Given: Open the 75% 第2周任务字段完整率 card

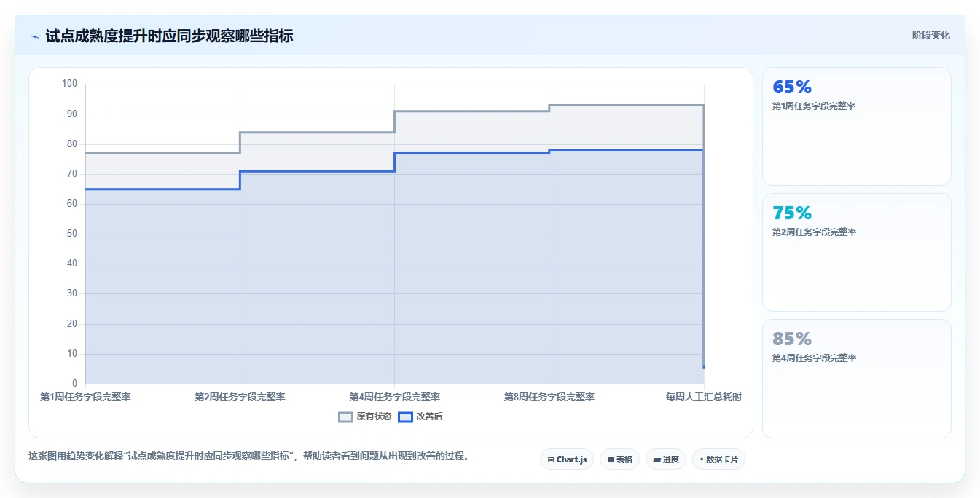Looking at the screenshot, I should click(857, 253).
